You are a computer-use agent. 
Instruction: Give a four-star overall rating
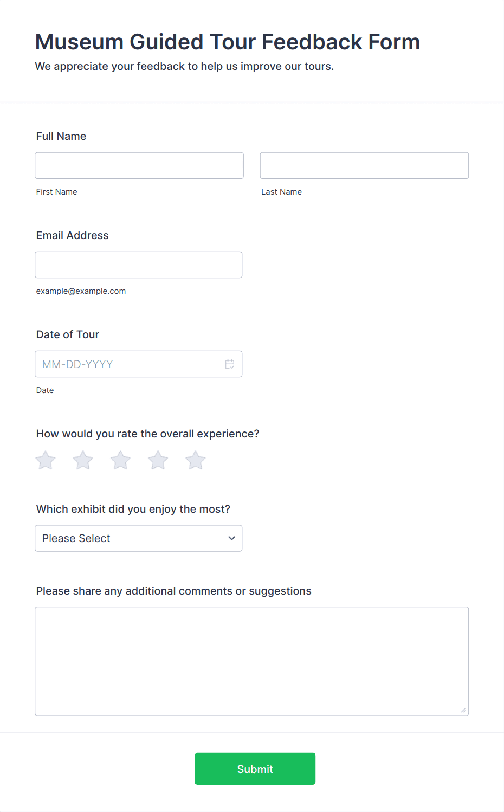158,460
